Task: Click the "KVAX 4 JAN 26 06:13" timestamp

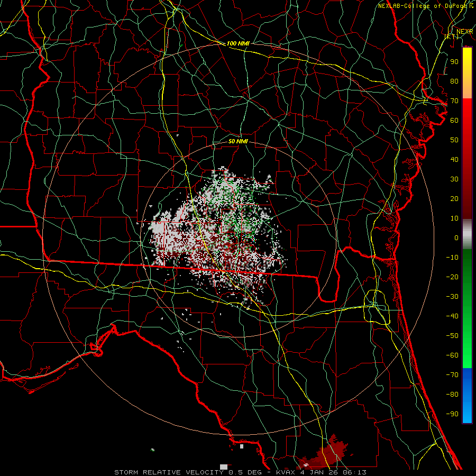Action: pyautogui.click(x=321, y=472)
